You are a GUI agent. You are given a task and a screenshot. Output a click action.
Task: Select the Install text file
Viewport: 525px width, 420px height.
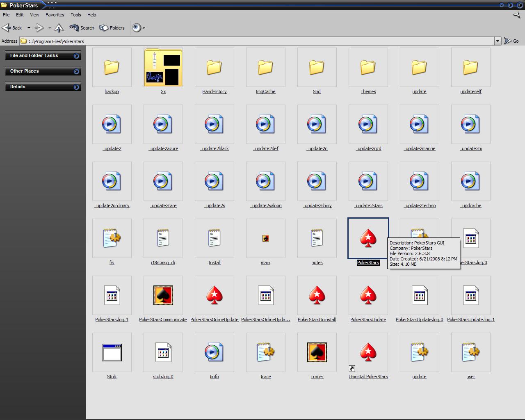pos(214,238)
